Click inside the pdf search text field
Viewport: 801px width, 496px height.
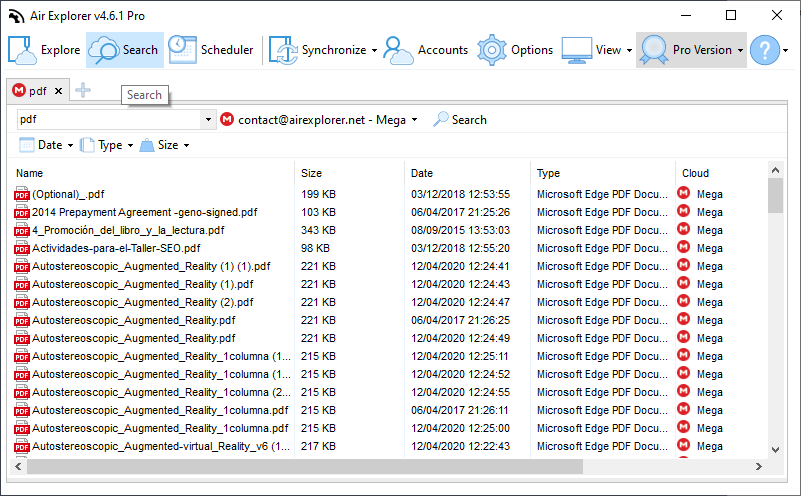pyautogui.click(x=109, y=120)
